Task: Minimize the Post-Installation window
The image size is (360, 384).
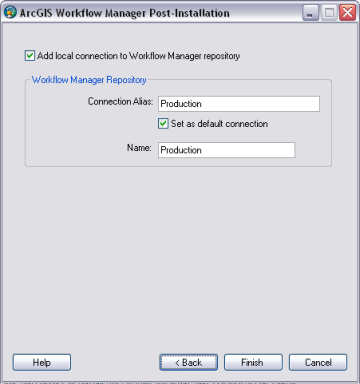Action: pyautogui.click(x=310, y=13)
